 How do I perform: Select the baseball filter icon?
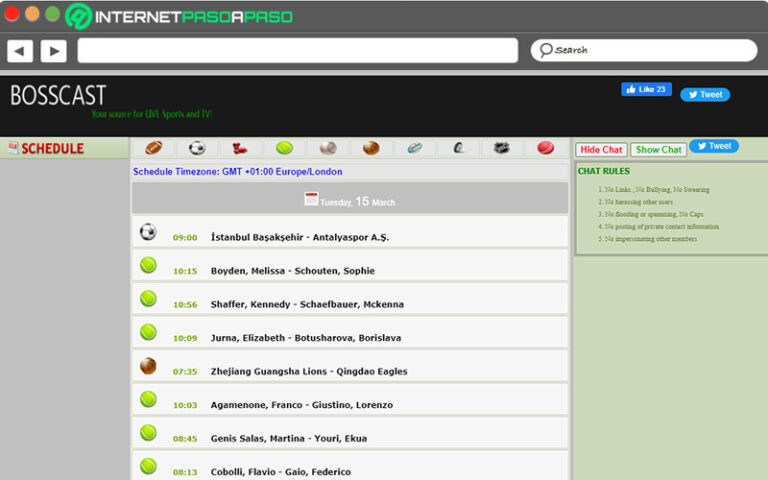pyautogui.click(x=328, y=147)
